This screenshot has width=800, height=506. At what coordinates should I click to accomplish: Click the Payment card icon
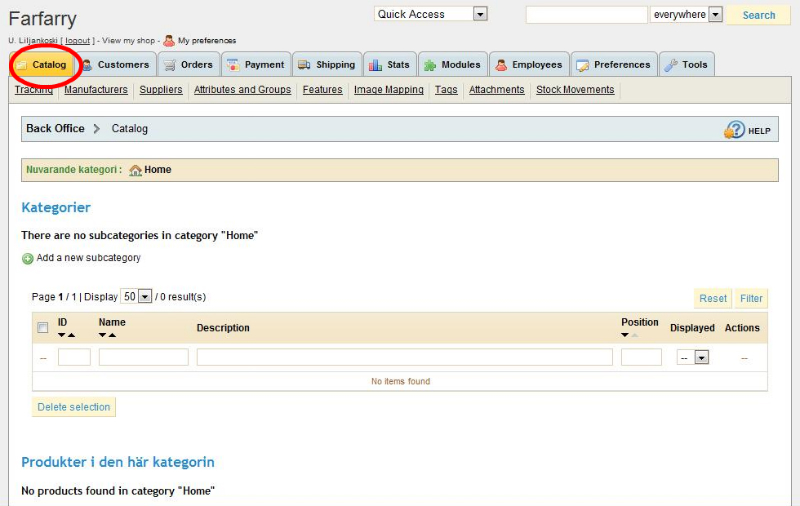click(x=233, y=65)
